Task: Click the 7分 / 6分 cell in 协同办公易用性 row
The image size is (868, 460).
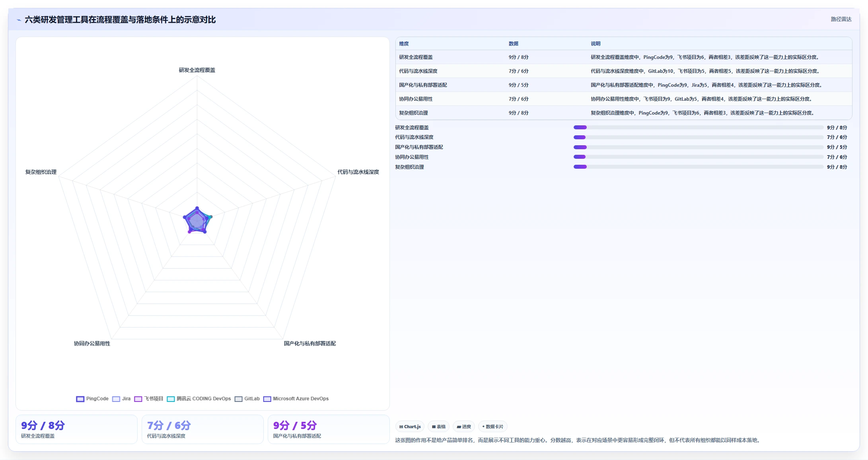Action: tap(518, 99)
